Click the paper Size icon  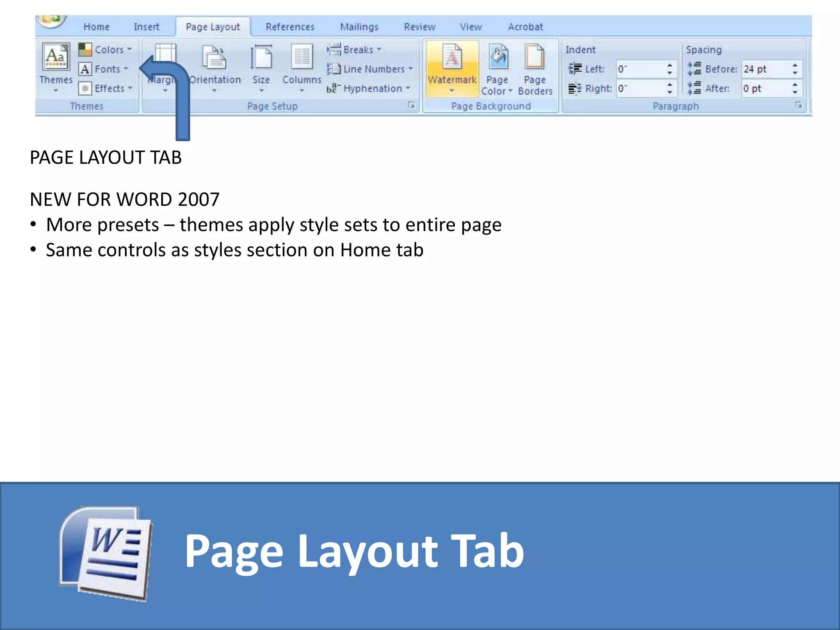click(x=261, y=57)
